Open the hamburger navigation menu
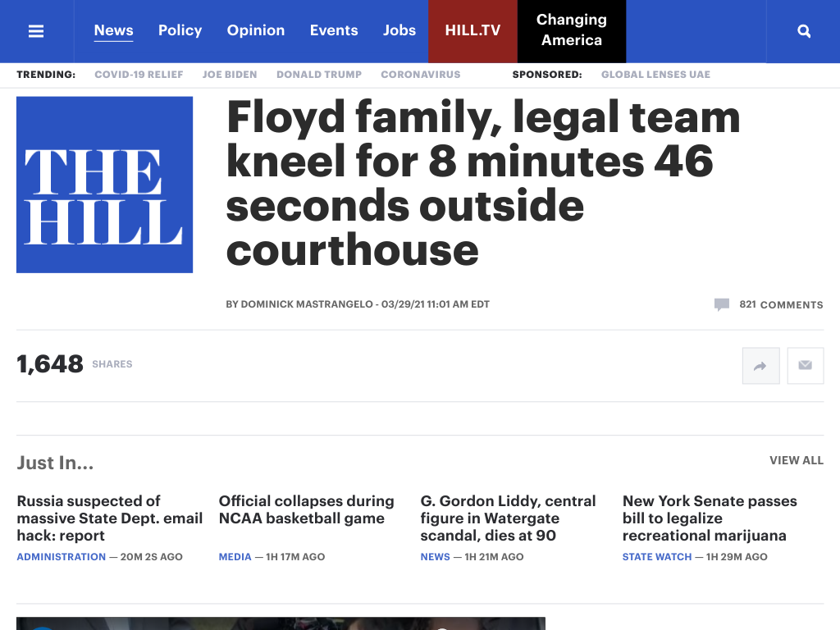 click(36, 31)
